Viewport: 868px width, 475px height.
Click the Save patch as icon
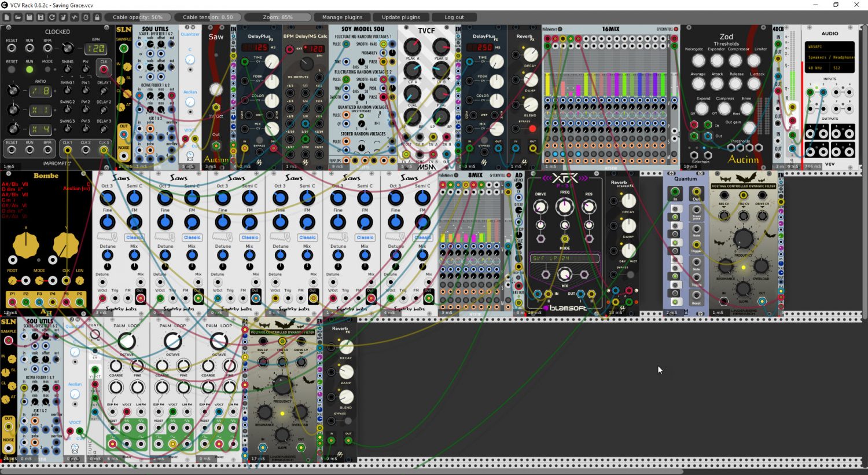(x=41, y=17)
